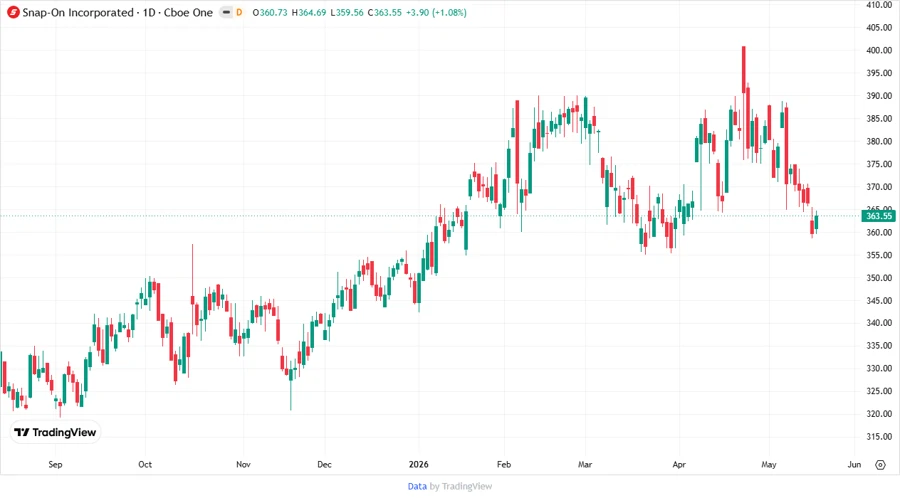The width and height of the screenshot is (900, 498).
Task: Click the Oct label on time axis
Action: coord(145,465)
